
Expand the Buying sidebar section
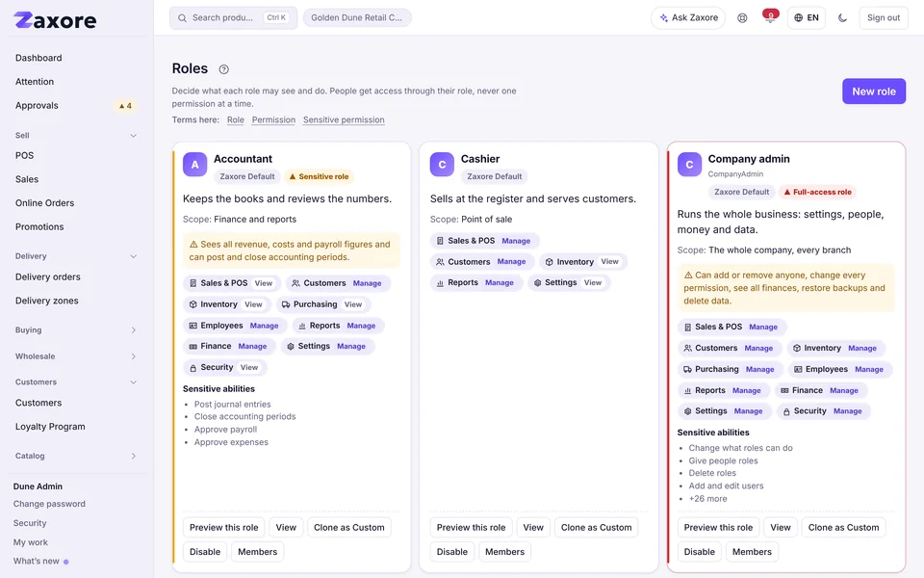76,329
